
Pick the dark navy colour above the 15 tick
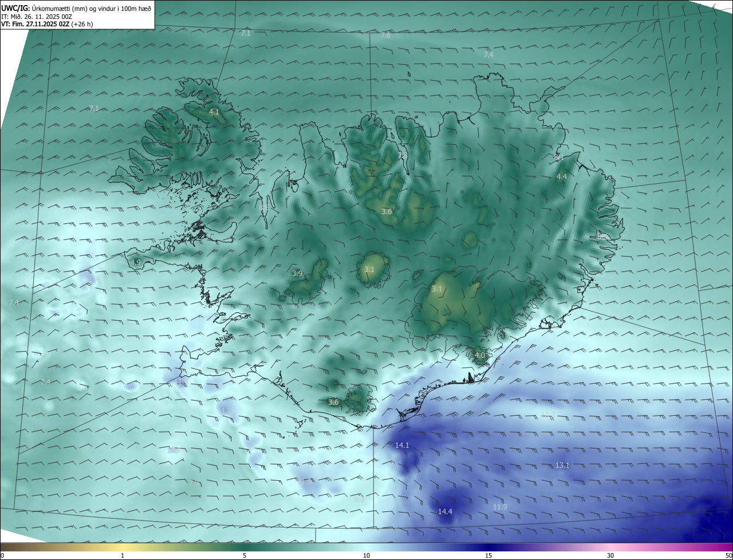click(x=488, y=547)
